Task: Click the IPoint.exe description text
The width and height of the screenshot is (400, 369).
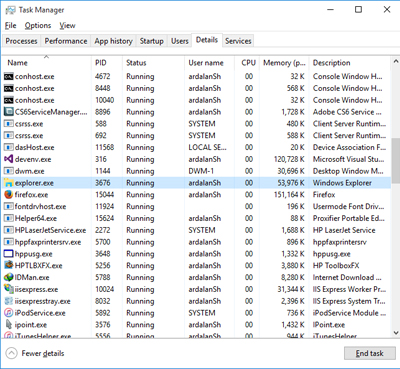Action: coord(329,325)
